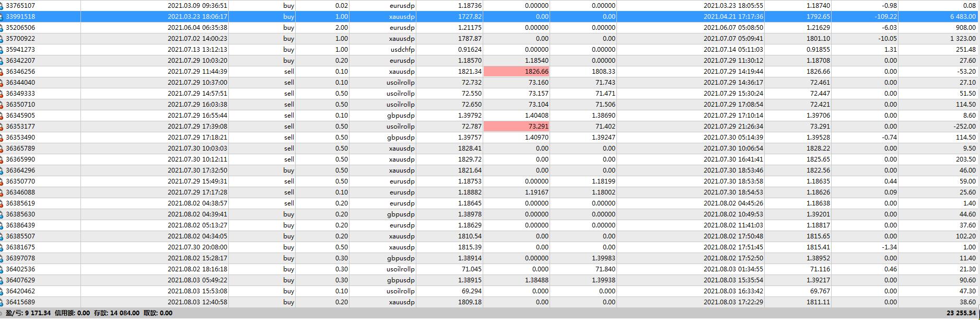Click profit value 908.00
The height and width of the screenshot is (320, 980).
click(966, 28)
